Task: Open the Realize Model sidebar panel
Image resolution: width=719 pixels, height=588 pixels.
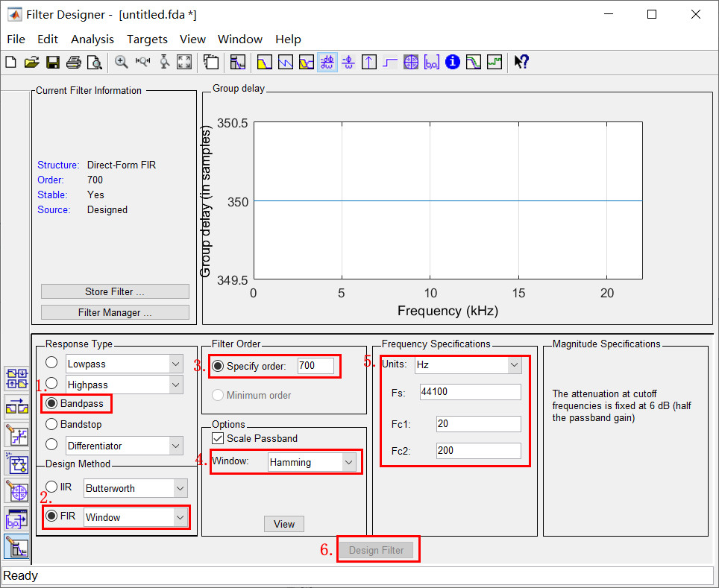Action: click(17, 463)
